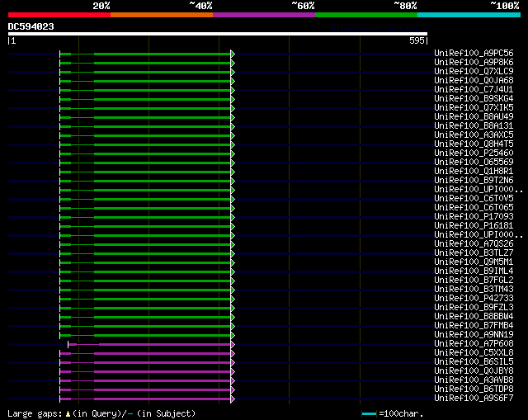
Task: Click the UniRef100_B6SIL5 label
Action: [x=474, y=362]
